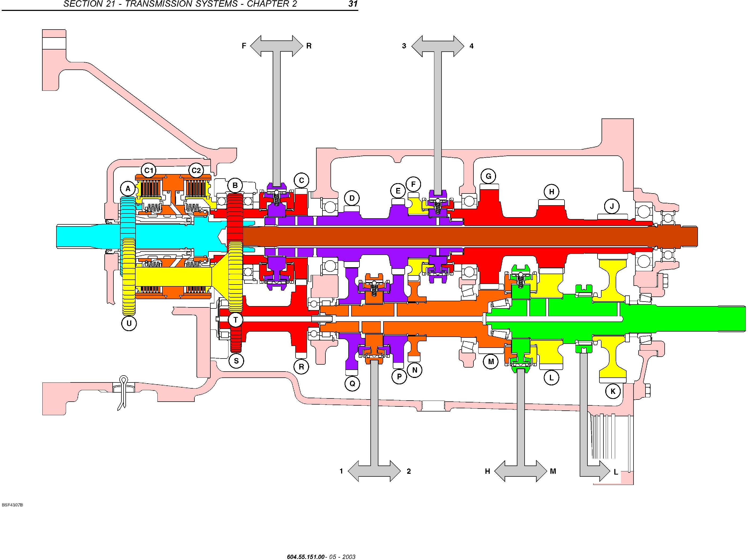The image size is (748, 560).
Task: Click the 'M' label beside the bottom arrow
Action: coord(553,471)
